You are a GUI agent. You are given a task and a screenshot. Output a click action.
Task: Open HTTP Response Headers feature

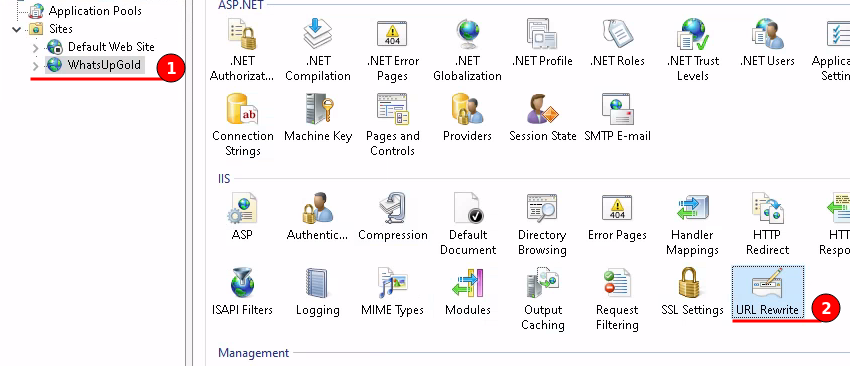pyautogui.click(x=834, y=224)
